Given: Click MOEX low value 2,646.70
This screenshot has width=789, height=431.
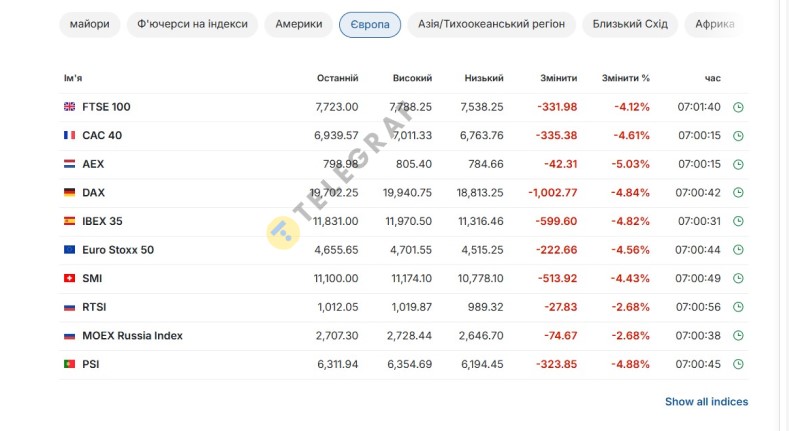Looking at the screenshot, I should [x=481, y=335].
